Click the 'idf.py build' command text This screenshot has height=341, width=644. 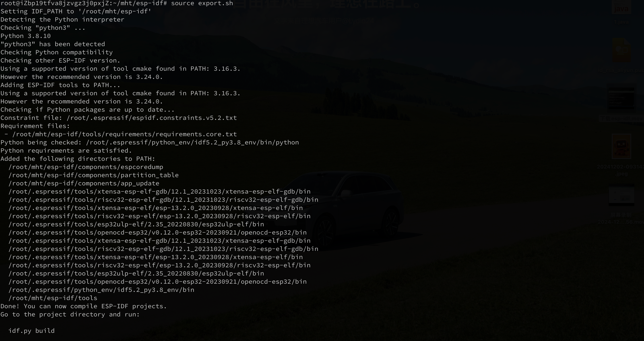[31, 331]
